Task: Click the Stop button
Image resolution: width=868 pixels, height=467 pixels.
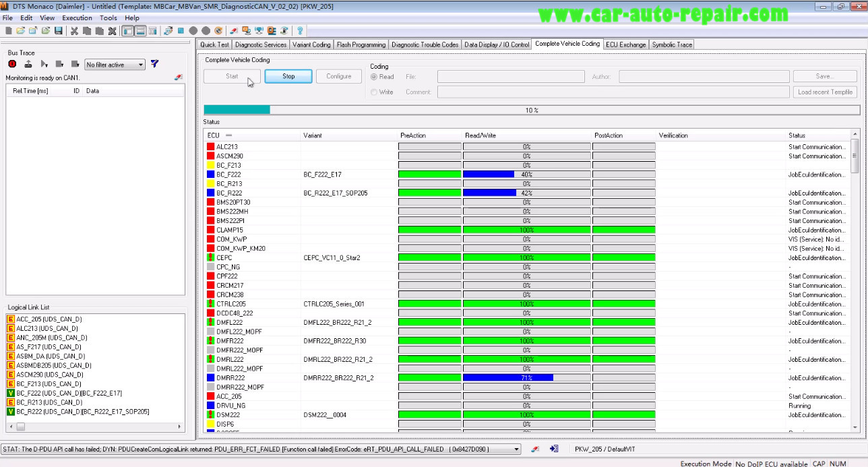Action: coord(288,76)
